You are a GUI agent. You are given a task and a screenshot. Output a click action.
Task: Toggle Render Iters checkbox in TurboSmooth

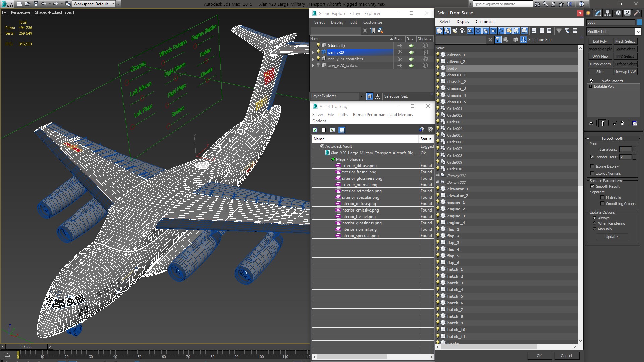pos(592,157)
